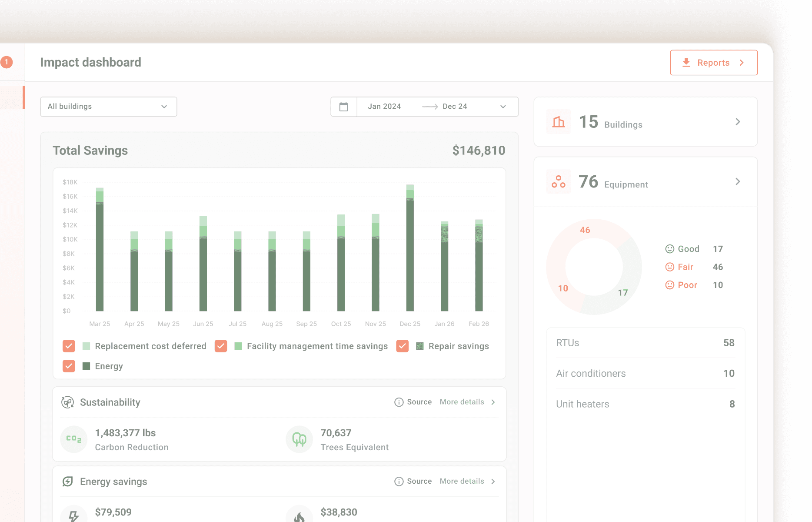Click the Mar 25 bar in chart
The width and height of the screenshot is (812, 522).
pyautogui.click(x=100, y=249)
